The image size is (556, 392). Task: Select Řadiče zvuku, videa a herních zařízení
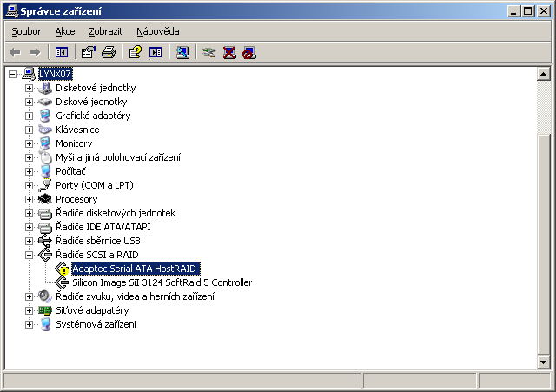pyautogui.click(x=136, y=296)
